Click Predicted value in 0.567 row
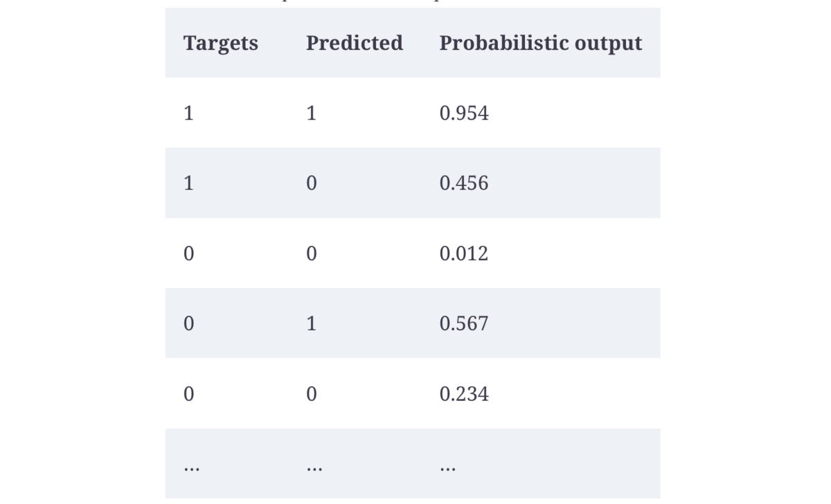The height and width of the screenshot is (504, 831). point(311,323)
